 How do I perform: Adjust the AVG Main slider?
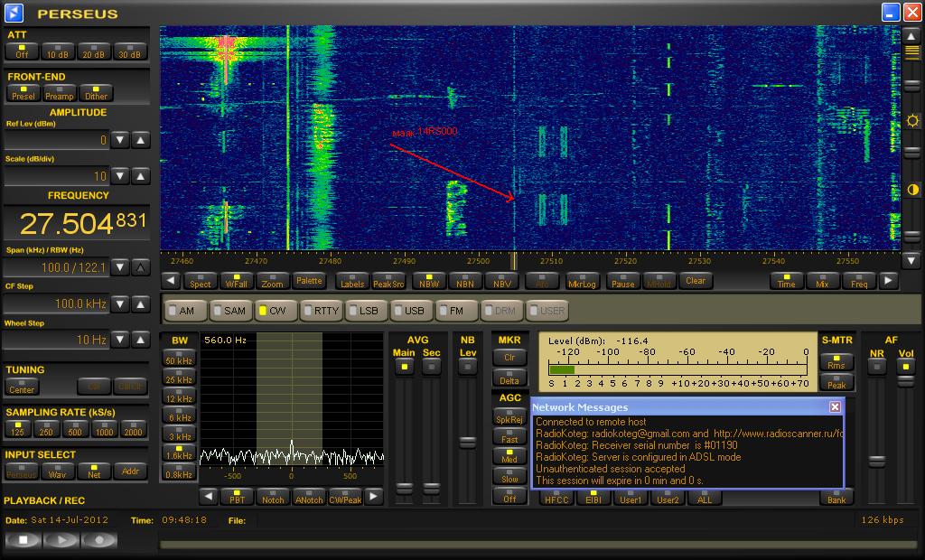tap(405, 488)
